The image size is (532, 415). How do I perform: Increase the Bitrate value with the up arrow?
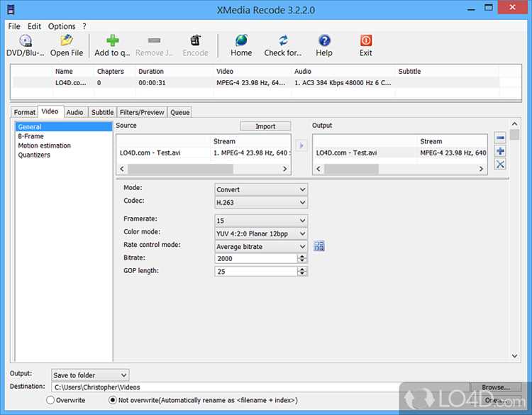[x=301, y=256]
